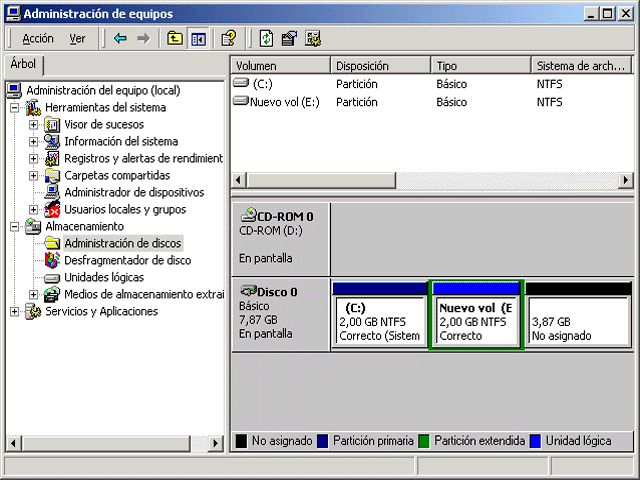Click the Información del sistema icon
Image resolution: width=640 pixels, height=480 pixels.
point(52,142)
